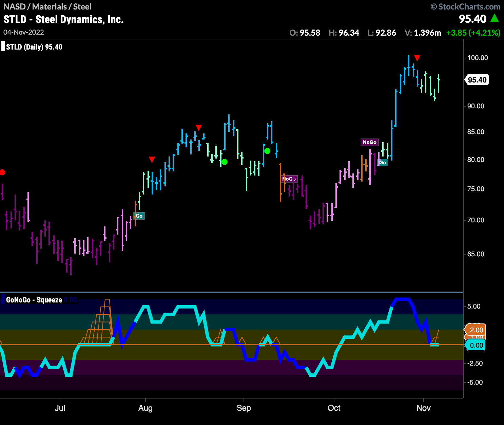Click the 'Sep' label on the time axis
This screenshot has width=504, height=425.
(244, 408)
